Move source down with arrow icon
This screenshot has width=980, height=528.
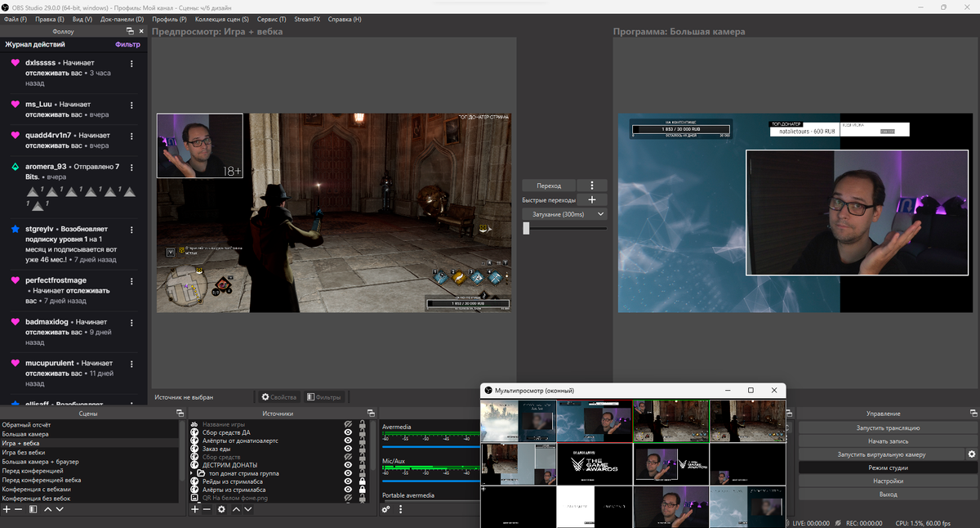click(248, 509)
